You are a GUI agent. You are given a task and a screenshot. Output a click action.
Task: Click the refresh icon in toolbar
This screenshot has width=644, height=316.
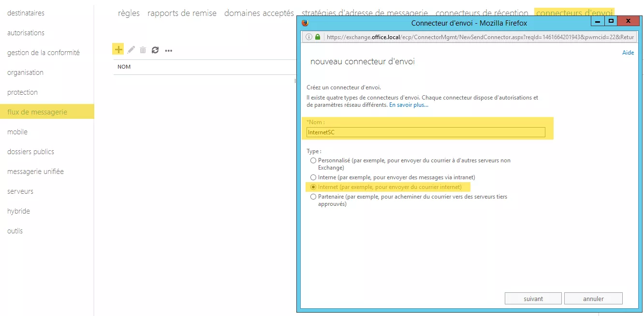pos(155,50)
